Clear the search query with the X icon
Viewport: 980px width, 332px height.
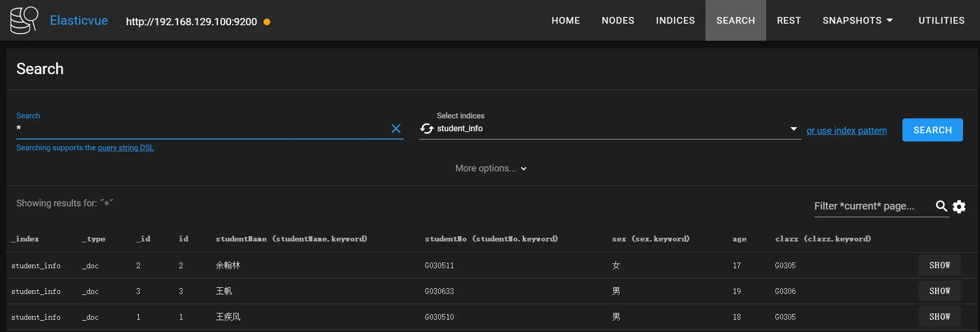coord(396,129)
